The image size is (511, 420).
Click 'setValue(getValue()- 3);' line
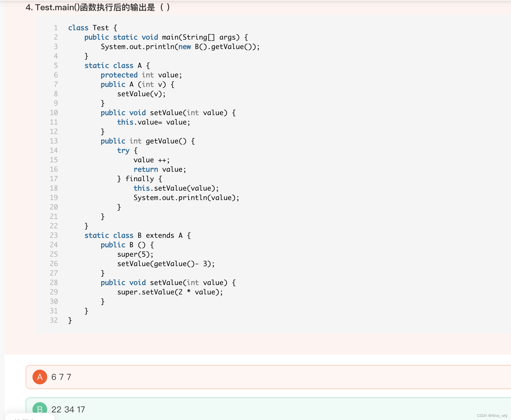pyautogui.click(x=166, y=264)
